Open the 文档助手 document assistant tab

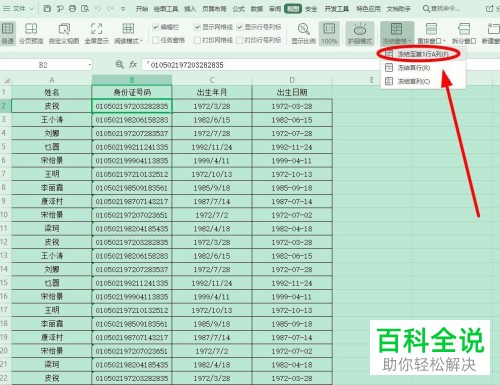click(x=399, y=9)
